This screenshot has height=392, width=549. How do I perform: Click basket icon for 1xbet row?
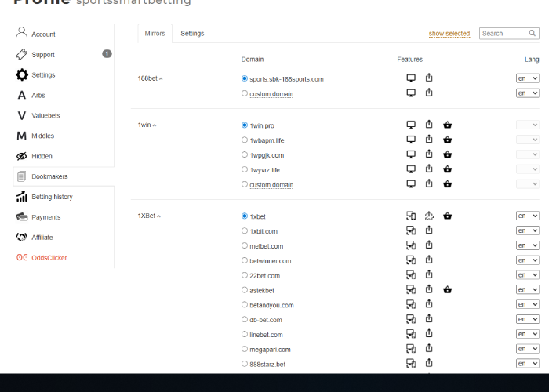coord(448,216)
